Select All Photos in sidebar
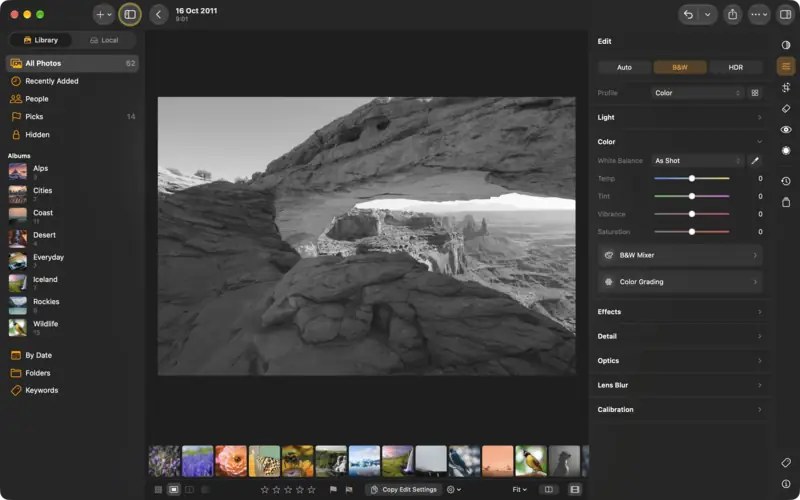The height and width of the screenshot is (500, 800). pos(72,63)
